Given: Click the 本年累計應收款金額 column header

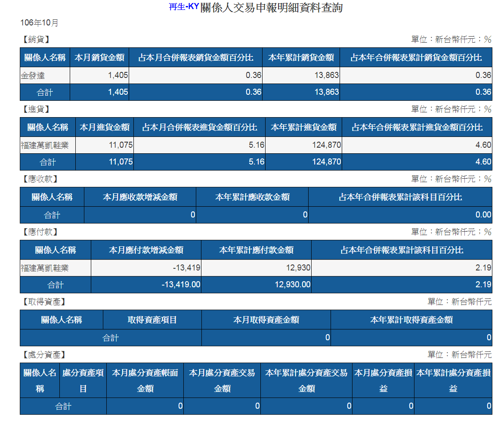Looking at the screenshot, I should (x=252, y=197).
